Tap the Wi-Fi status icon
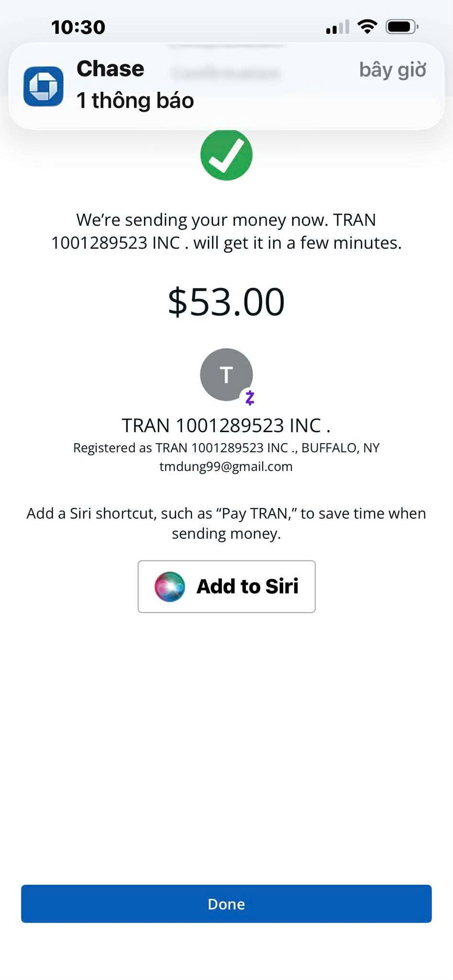453x980 pixels. 367,27
